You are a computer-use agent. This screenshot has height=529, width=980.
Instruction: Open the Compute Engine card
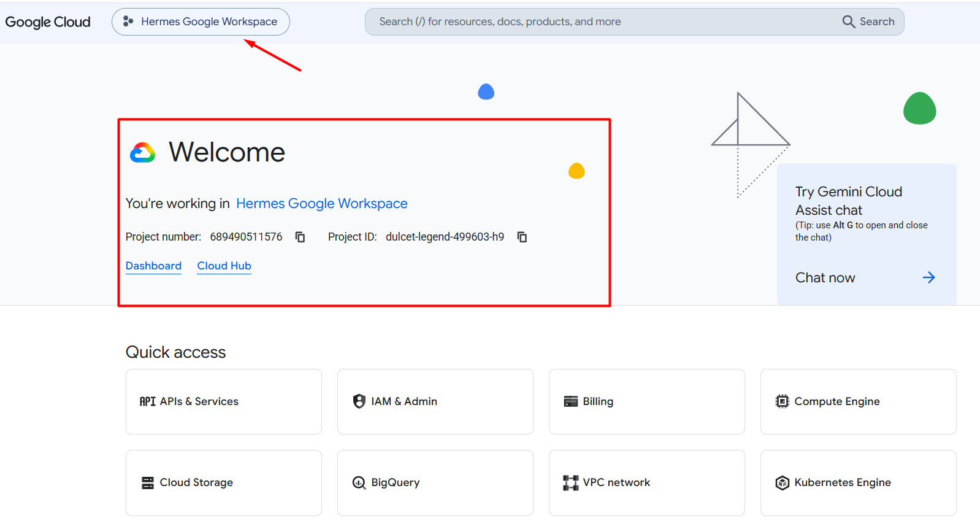(859, 401)
